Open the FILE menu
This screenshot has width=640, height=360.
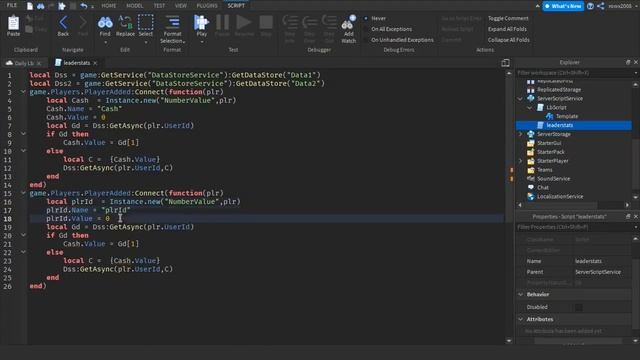point(12,5)
